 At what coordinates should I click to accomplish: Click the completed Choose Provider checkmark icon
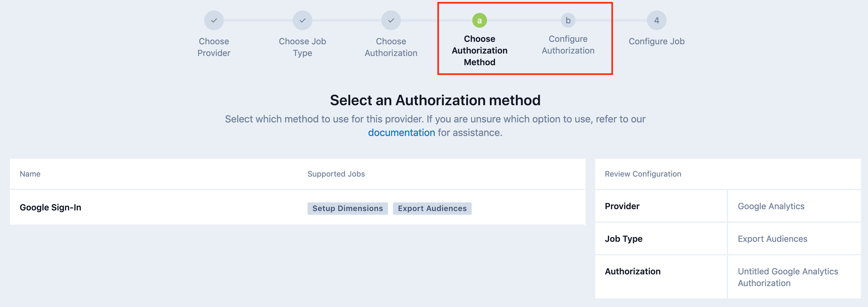214,20
